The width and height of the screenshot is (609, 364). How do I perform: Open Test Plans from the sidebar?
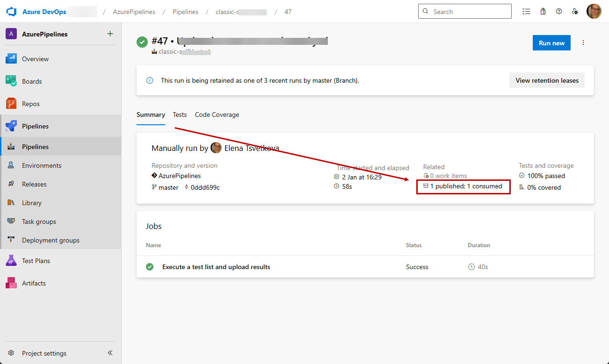[36, 261]
